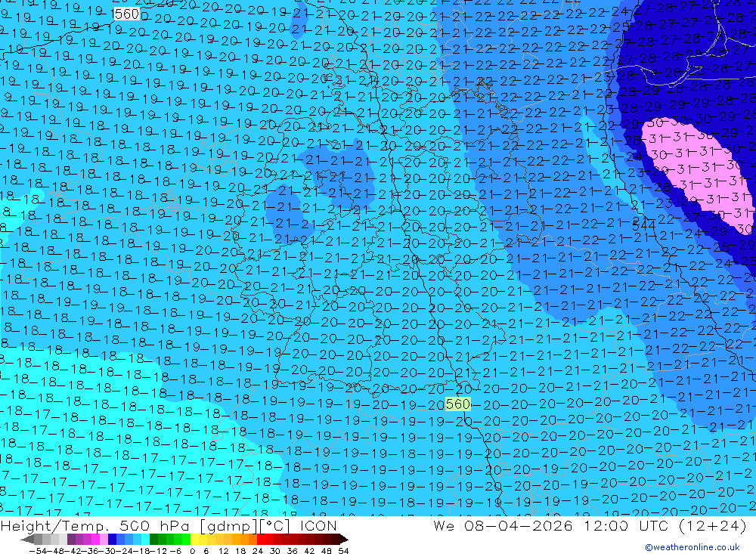Pick the yellow swatch above 0 in legend
This screenshot has height=554, width=756.
[196, 540]
